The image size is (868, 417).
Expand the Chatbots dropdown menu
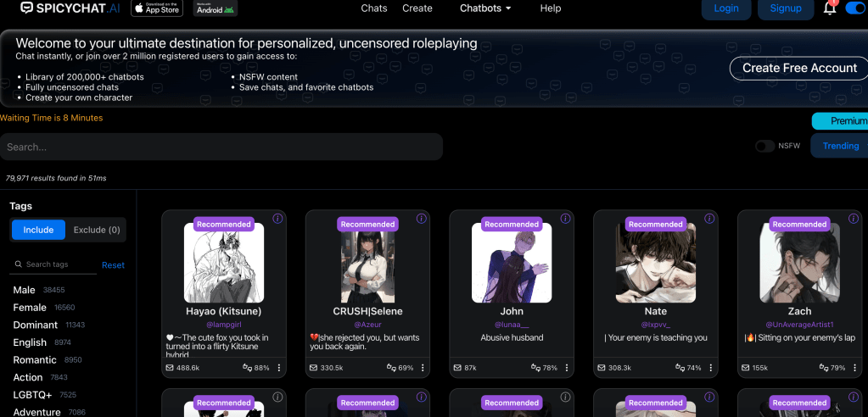click(485, 8)
